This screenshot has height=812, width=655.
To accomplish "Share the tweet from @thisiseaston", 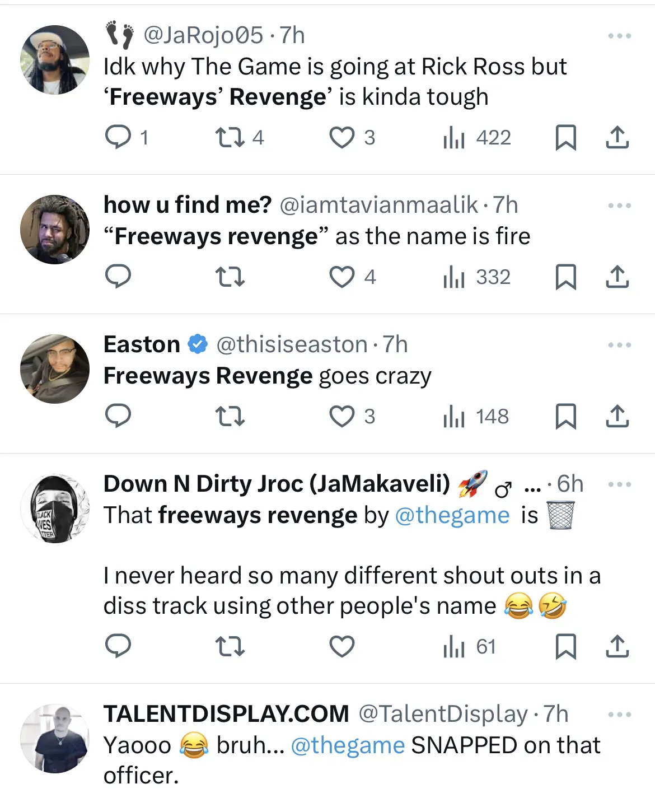I will pos(617,417).
